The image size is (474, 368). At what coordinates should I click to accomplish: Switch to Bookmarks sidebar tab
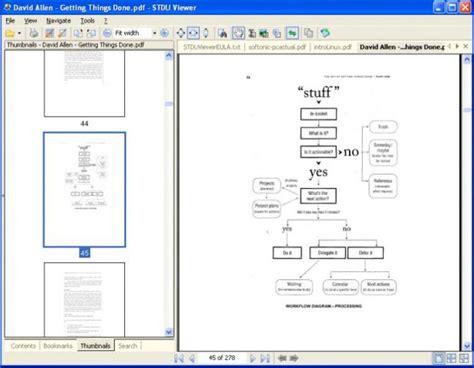point(58,346)
